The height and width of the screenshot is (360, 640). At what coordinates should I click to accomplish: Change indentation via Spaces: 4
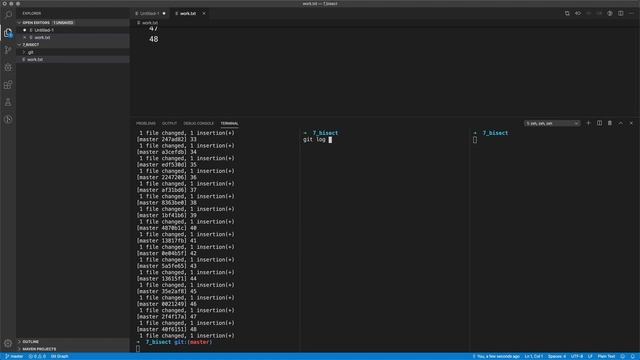coord(557,356)
